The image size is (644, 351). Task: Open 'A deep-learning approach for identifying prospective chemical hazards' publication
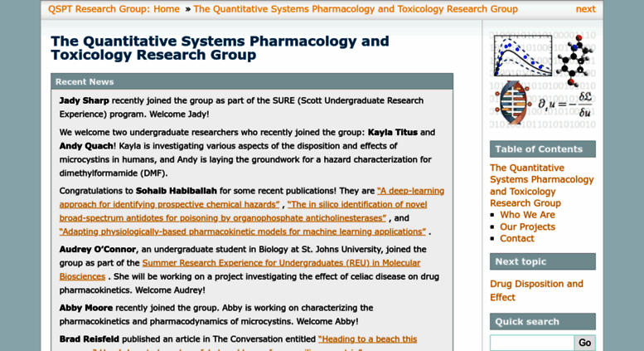click(x=252, y=197)
